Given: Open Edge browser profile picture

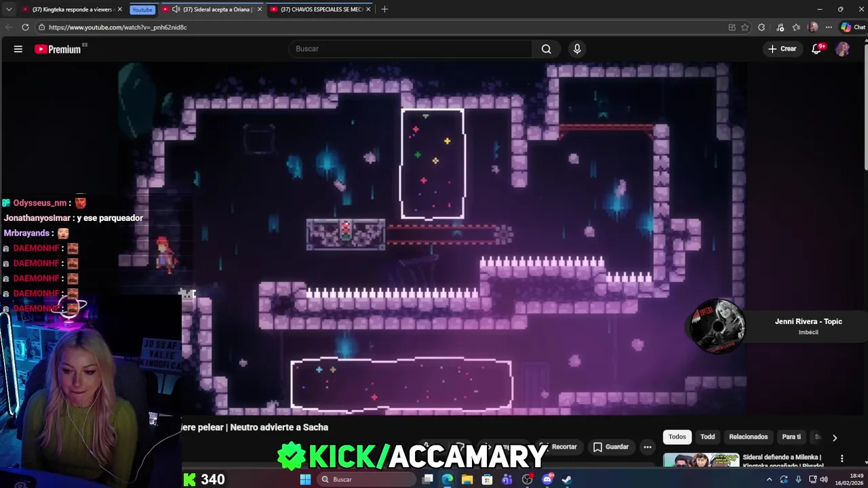Looking at the screenshot, I should [813, 27].
